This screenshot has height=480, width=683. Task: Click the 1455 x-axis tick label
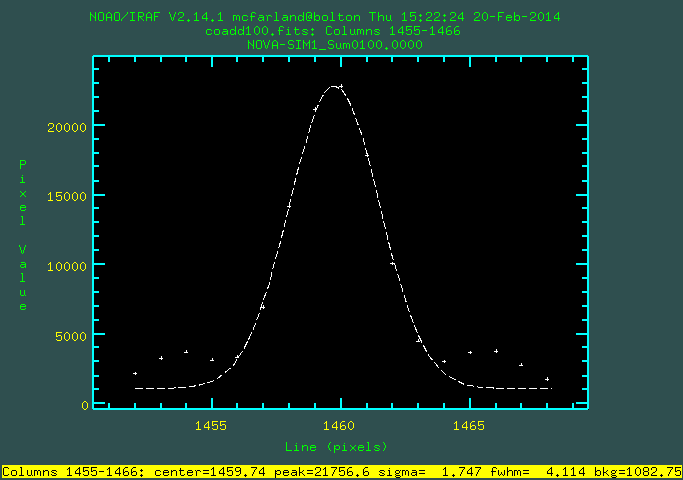tap(211, 425)
